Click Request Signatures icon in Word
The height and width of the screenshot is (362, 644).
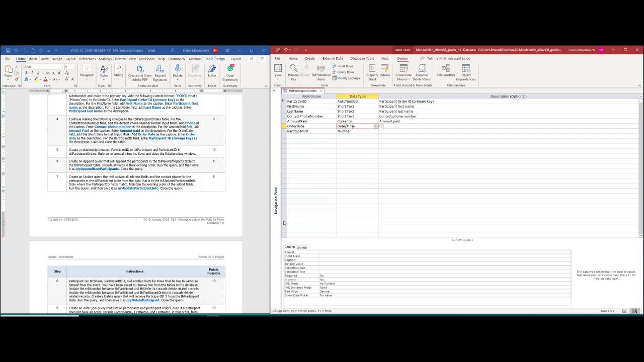pos(160,72)
